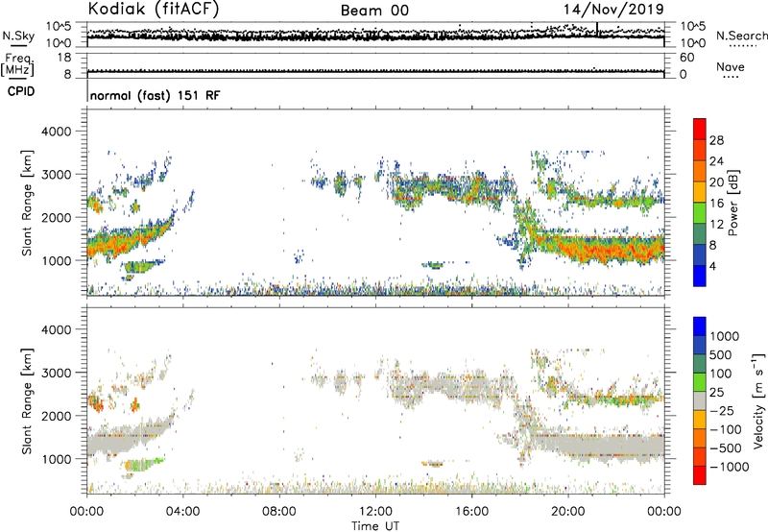The height and width of the screenshot is (532, 768).
Task: Click the 'Velocity [m s-1]' colorbar label
Action: (x=758, y=400)
